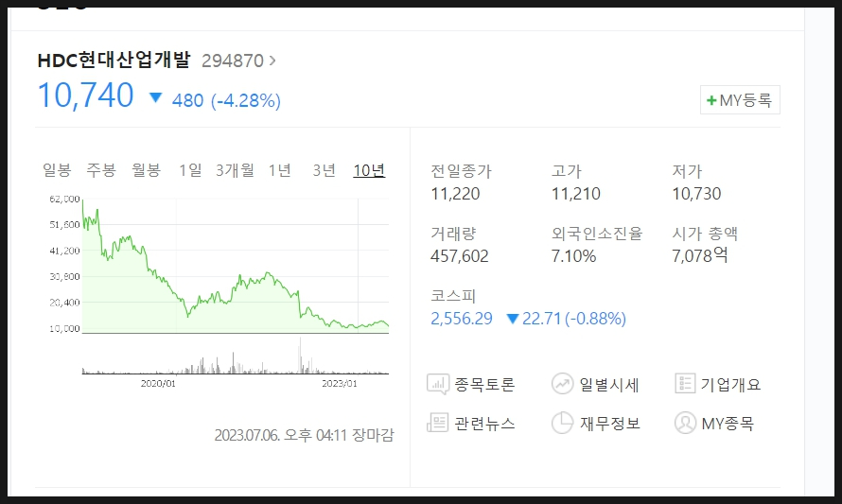Select the 월봉 monthly candle chart
Image resolution: width=842 pixels, height=504 pixels.
tap(147, 170)
